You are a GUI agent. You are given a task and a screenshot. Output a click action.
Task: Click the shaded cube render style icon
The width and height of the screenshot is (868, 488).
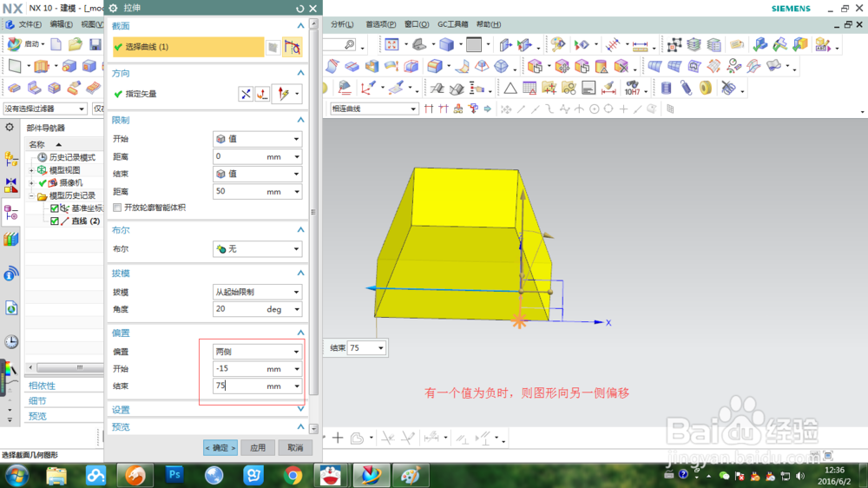point(446,44)
